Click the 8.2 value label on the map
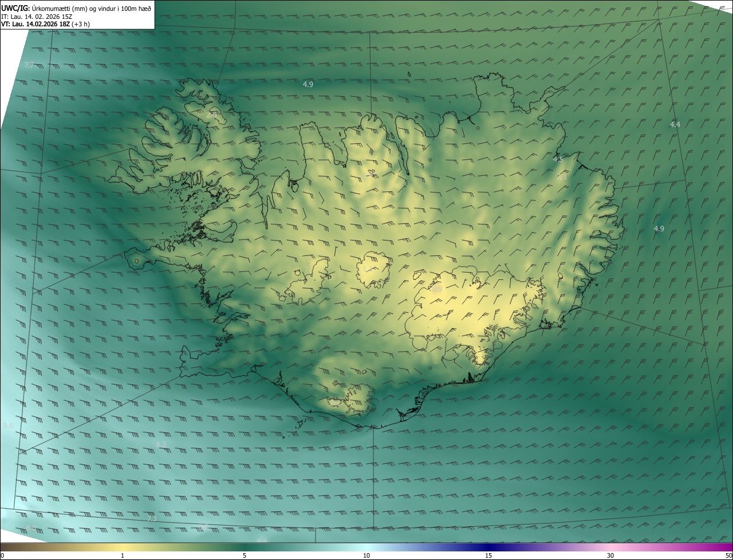Viewport: 733px width, 560px height. [x=161, y=444]
